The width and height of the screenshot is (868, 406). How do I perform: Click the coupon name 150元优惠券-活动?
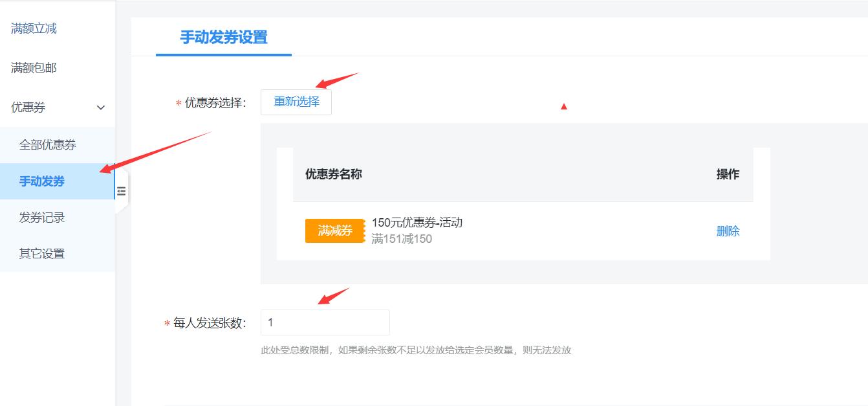(x=417, y=223)
